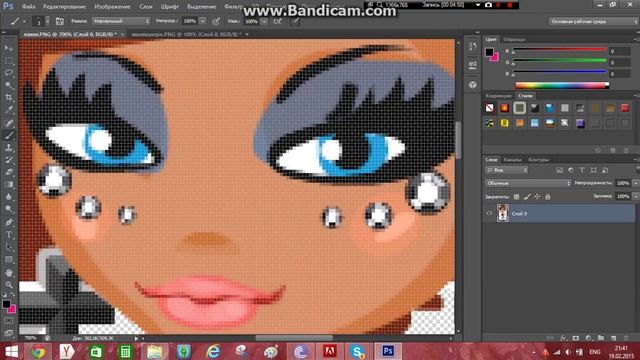Screen dimensions: 640x360
Task: Hide the Слой 0 layer
Action: pyautogui.click(x=489, y=213)
